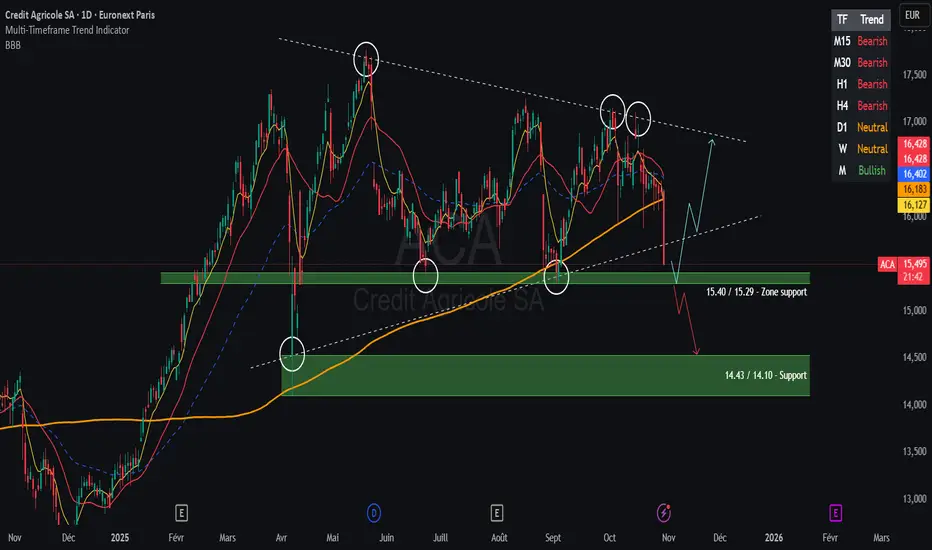
Task: Open the earnings marker above Févr 2025
Action: (x=181, y=513)
